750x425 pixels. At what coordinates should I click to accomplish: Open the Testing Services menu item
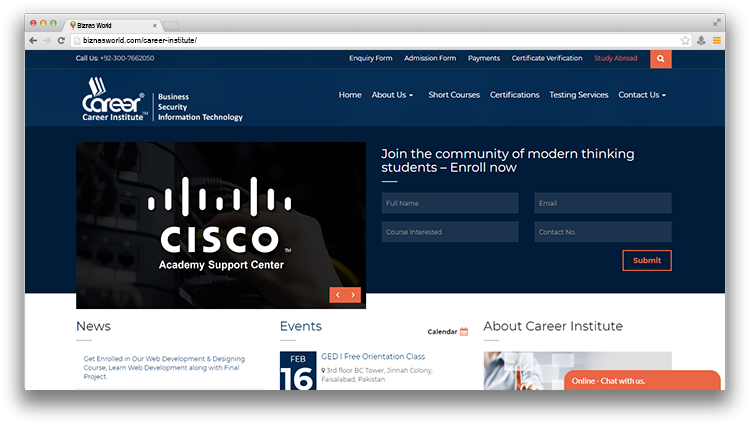pos(579,95)
